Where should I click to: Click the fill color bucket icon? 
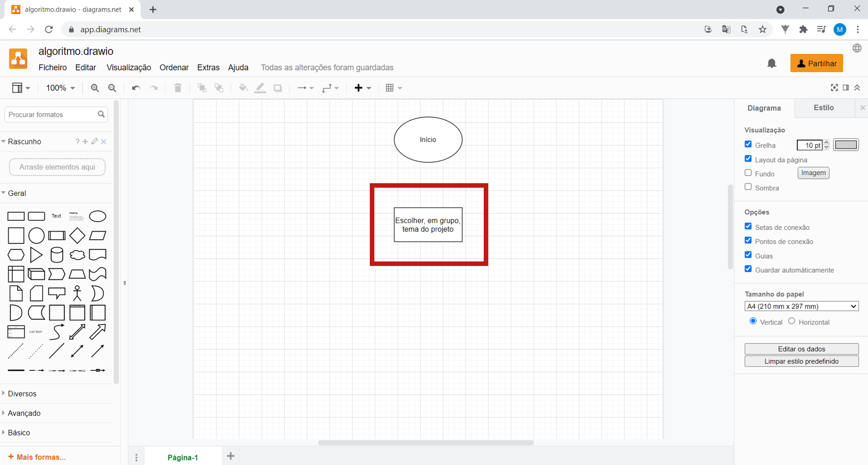coord(243,88)
